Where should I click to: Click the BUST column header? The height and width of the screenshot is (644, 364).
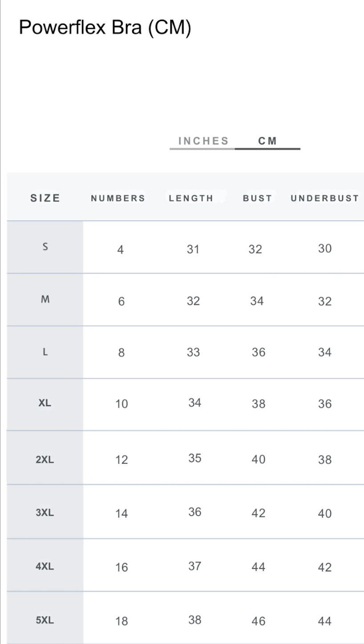[x=257, y=199]
